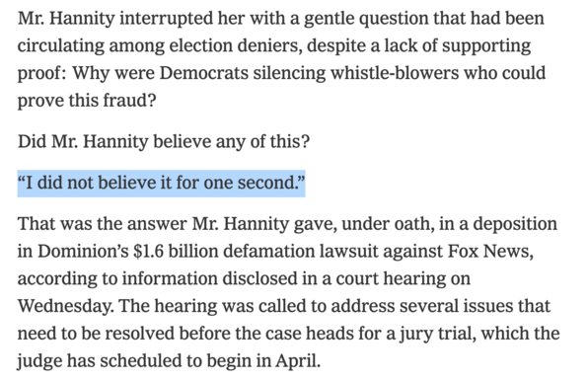Click the word "Democrats" in first paragraph
Image resolution: width=588 pixels, height=381 pixels.
coord(204,73)
